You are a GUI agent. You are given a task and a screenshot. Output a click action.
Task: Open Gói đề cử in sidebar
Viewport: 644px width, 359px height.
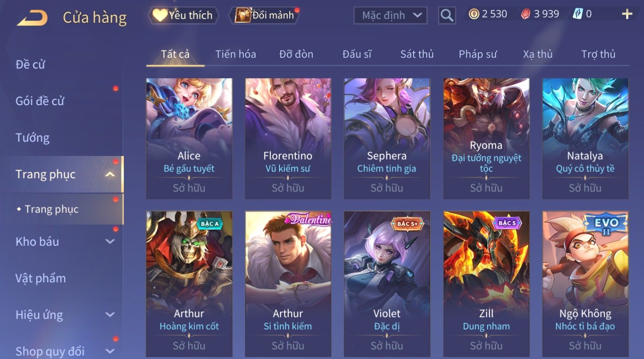[x=40, y=101]
